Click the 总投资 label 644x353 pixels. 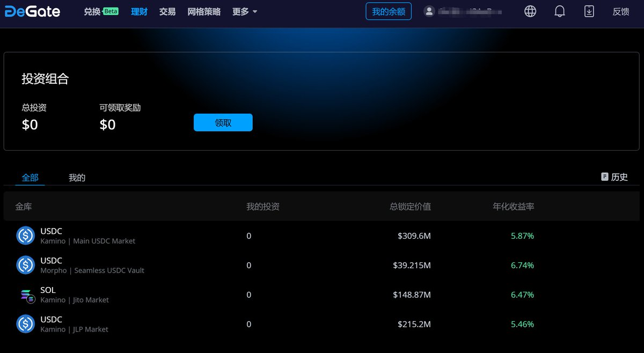click(x=34, y=108)
